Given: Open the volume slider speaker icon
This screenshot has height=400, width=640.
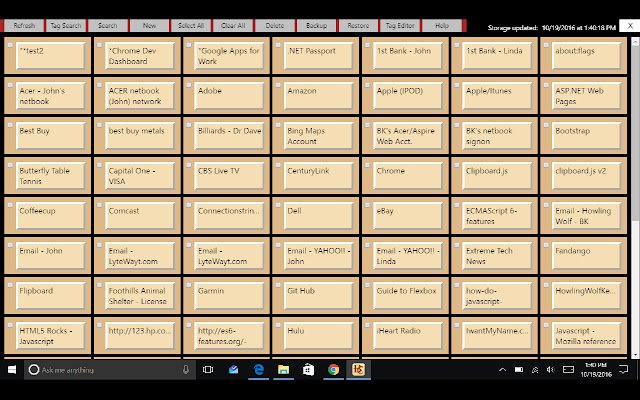Looking at the screenshot, I should [x=550, y=370].
